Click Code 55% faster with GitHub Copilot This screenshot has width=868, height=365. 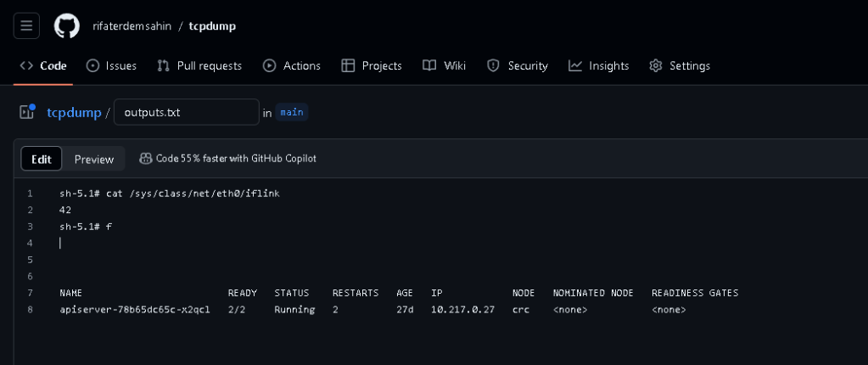[x=236, y=159]
